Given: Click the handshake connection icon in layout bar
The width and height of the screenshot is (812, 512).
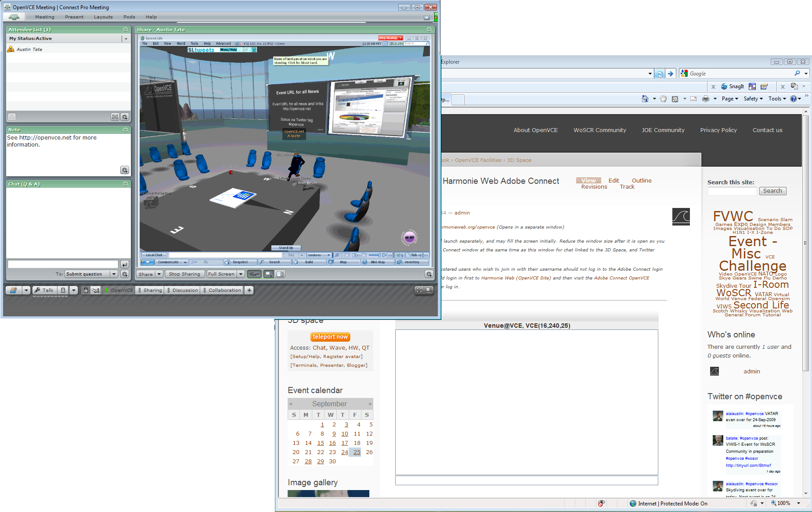Looking at the screenshot, I should tap(95, 290).
